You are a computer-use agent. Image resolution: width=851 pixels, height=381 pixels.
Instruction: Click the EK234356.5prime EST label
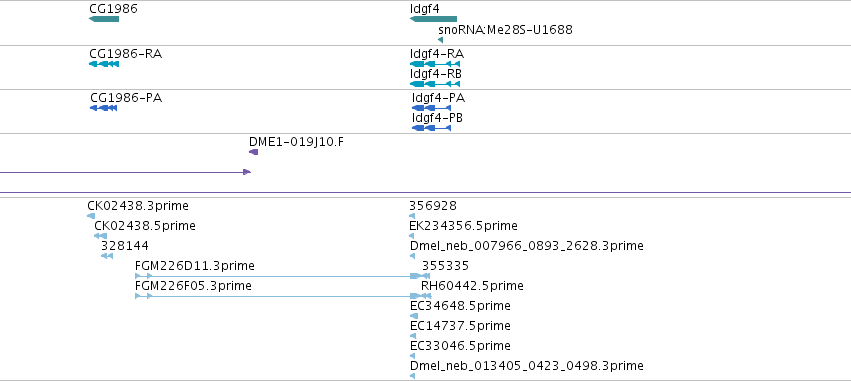pos(463,226)
